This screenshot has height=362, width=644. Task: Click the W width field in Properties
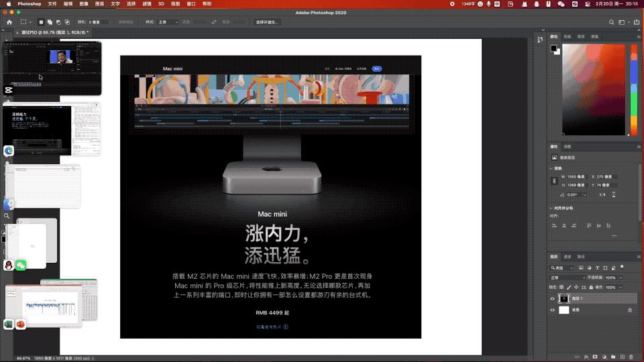click(577, 176)
